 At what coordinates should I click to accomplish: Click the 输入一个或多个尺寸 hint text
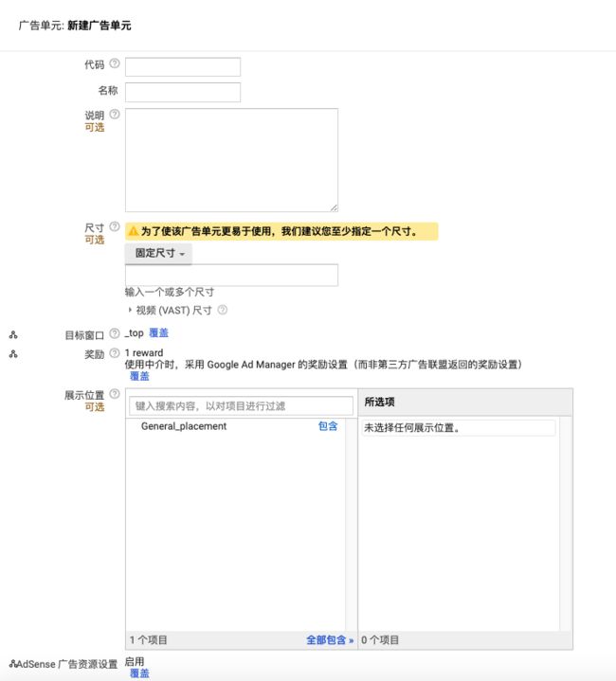pos(170,292)
